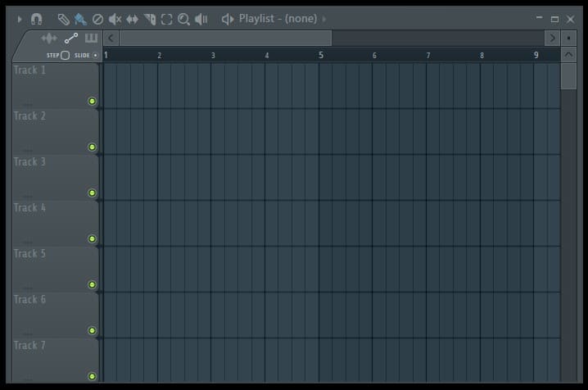Select the Track 5 label

coord(29,253)
